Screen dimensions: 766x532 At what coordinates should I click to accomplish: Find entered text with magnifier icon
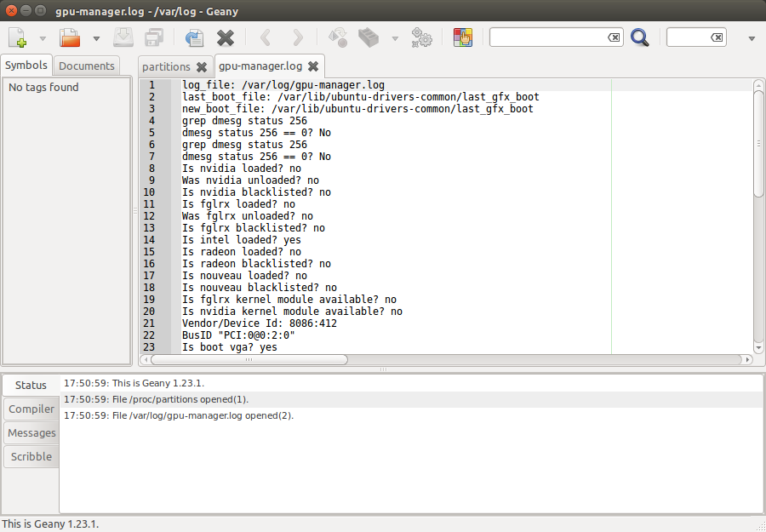[639, 37]
